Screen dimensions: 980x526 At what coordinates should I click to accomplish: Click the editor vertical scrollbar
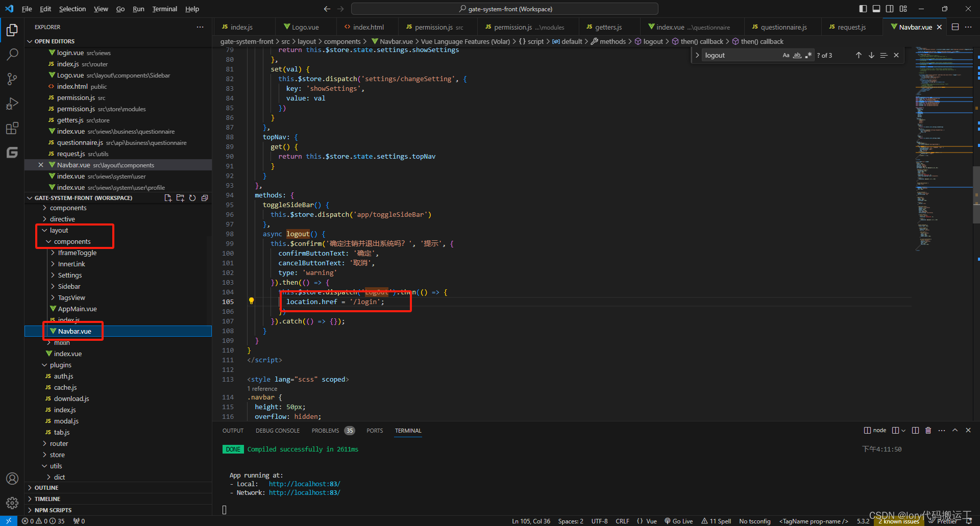click(976, 194)
